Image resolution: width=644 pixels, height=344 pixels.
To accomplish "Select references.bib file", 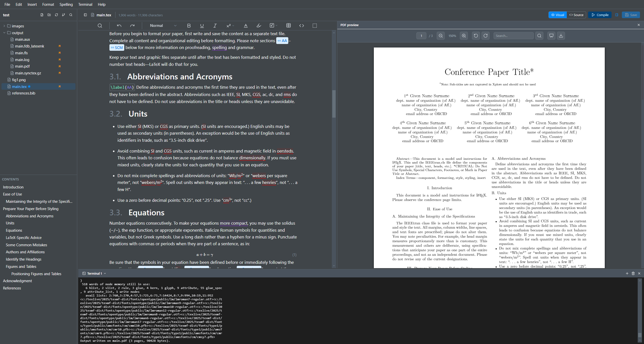I will click(x=24, y=93).
